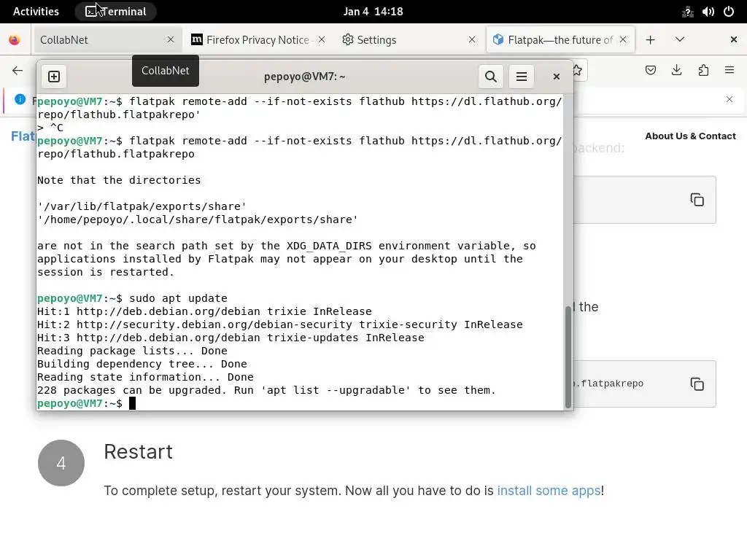Open the About Us & Contact link

pyautogui.click(x=690, y=136)
